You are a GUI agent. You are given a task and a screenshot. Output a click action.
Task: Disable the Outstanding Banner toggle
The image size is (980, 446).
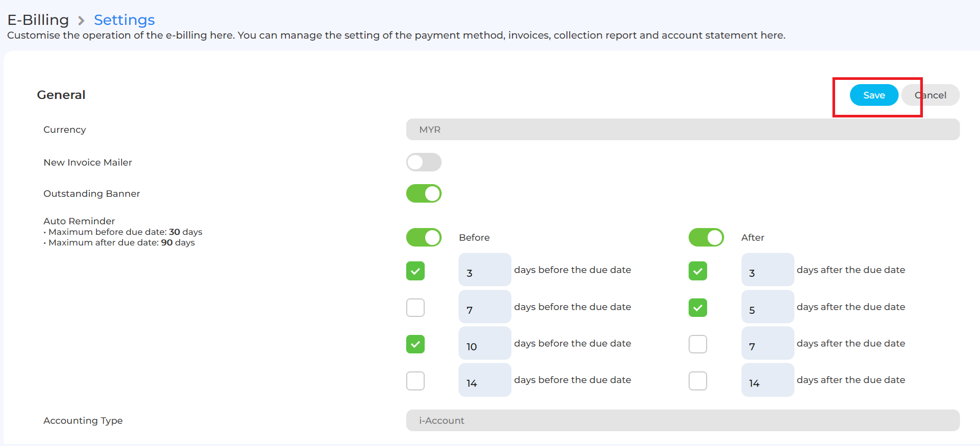[x=424, y=194]
